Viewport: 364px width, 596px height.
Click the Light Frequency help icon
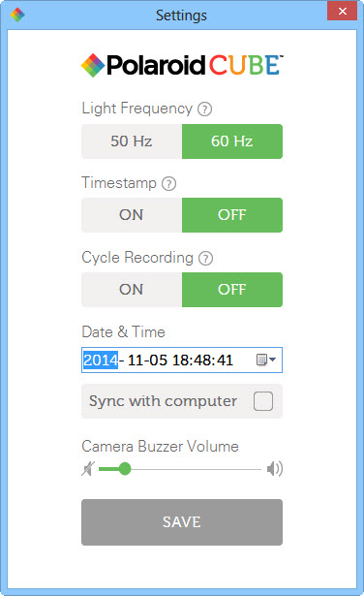point(204,110)
